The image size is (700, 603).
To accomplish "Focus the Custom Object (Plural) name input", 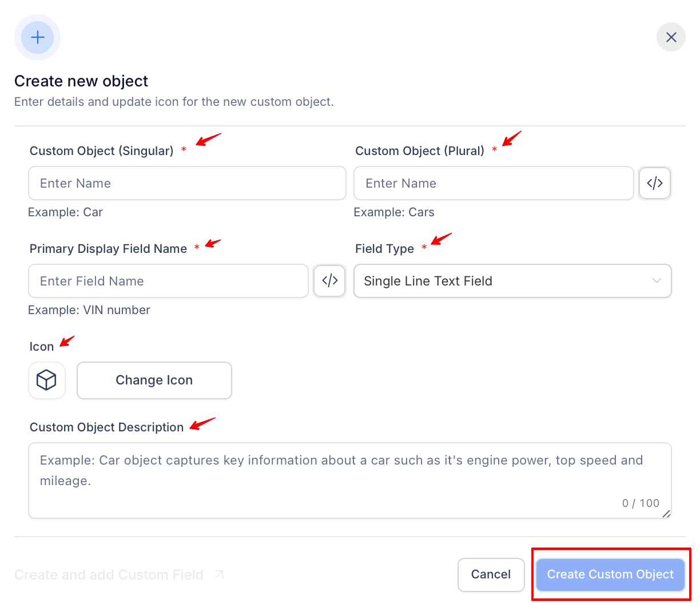I will (x=493, y=183).
